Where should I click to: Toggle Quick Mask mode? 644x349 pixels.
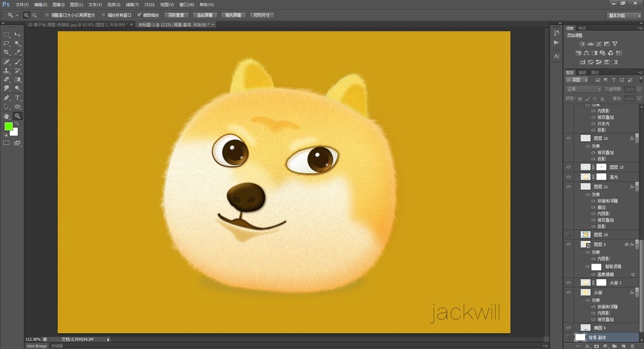(x=6, y=143)
